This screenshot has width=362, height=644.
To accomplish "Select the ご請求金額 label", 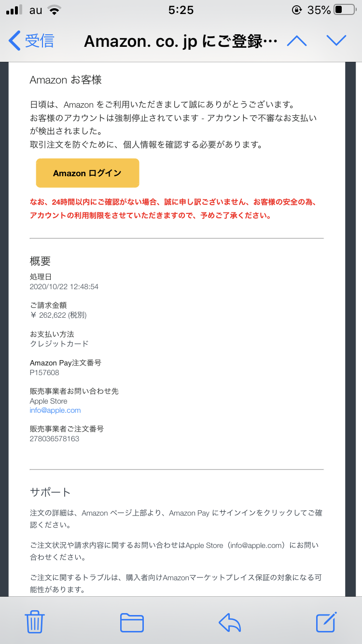I will click(x=48, y=306).
